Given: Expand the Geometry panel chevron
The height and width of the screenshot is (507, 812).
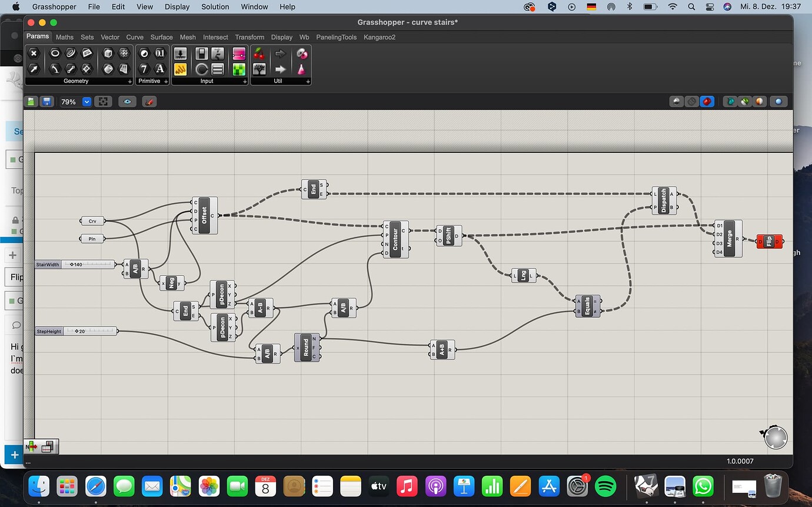Looking at the screenshot, I should pos(129,81).
